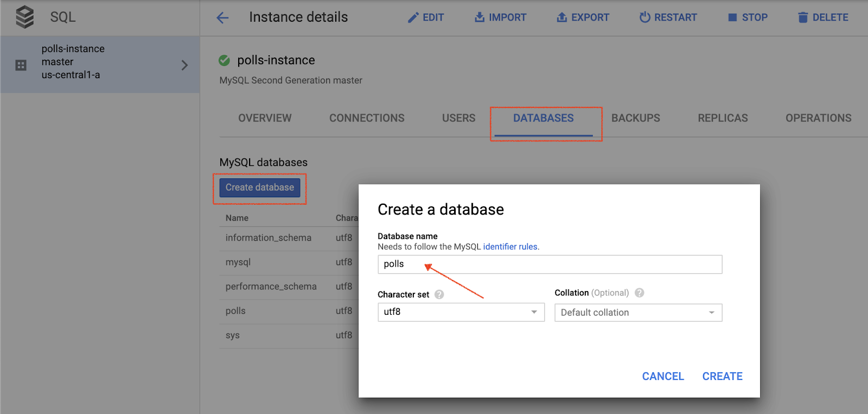Image resolution: width=868 pixels, height=414 pixels.
Task: Click the Import icon in the toolbar
Action: [x=480, y=17]
